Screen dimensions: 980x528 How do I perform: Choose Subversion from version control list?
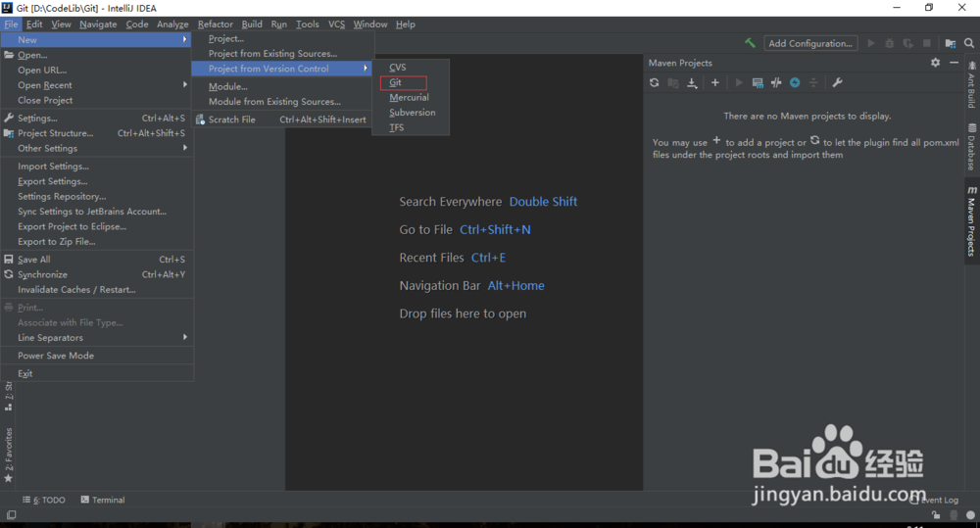[x=411, y=113]
